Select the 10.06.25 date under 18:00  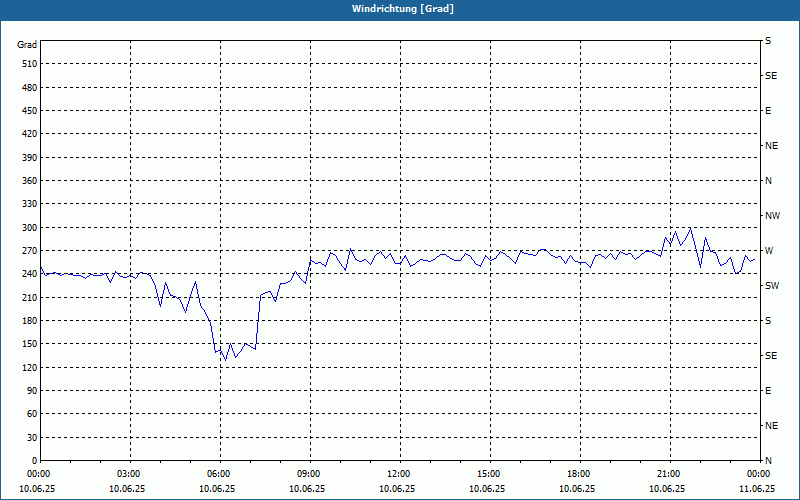[577, 488]
